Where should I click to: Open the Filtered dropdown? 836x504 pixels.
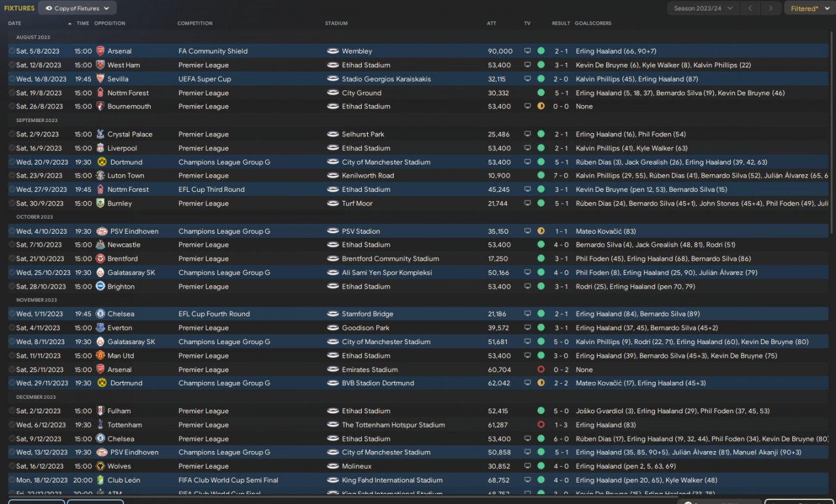tap(808, 8)
